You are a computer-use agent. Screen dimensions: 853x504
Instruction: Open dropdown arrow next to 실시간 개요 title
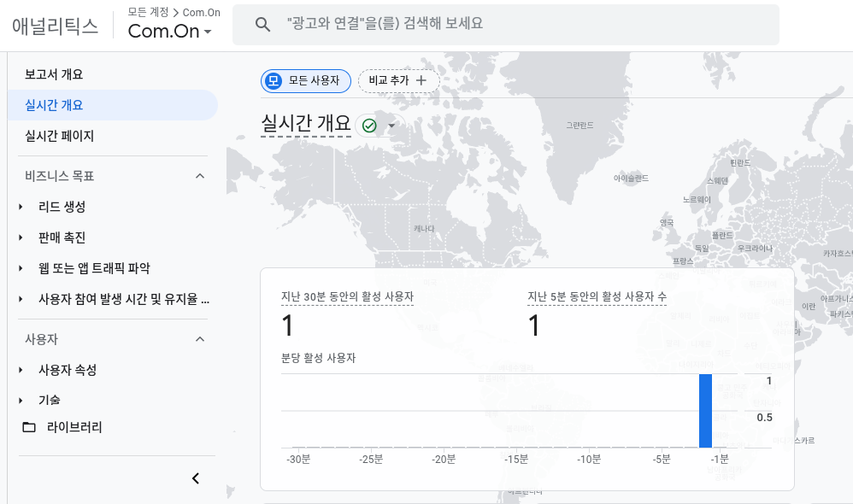391,126
